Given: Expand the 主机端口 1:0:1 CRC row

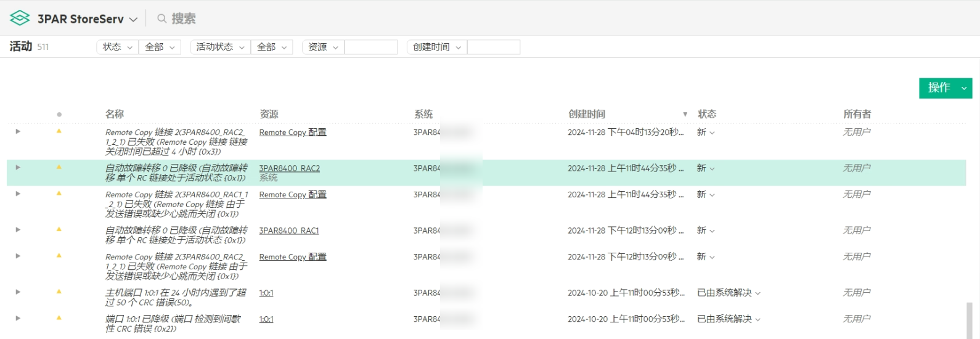Looking at the screenshot, I should click(18, 292).
